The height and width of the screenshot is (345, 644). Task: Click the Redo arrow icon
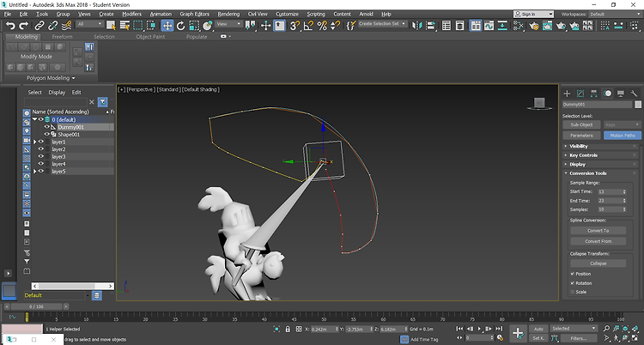tap(24, 26)
